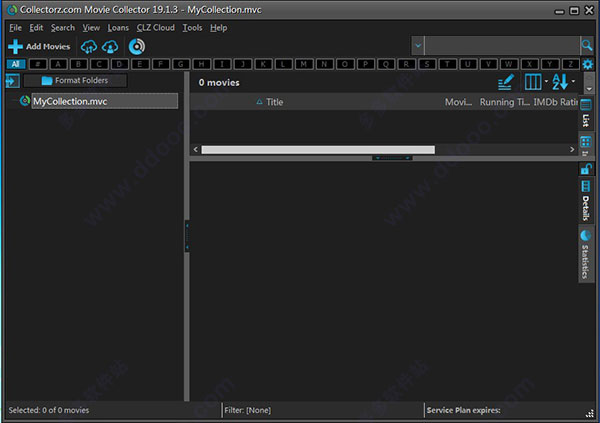Click the columns layout icon
The width and height of the screenshot is (600, 423).
coord(533,82)
